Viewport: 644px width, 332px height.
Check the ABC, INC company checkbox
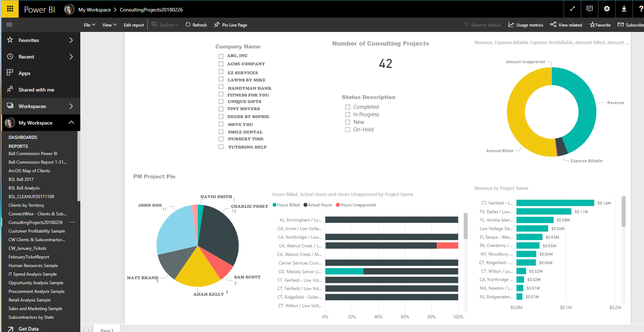point(221,56)
